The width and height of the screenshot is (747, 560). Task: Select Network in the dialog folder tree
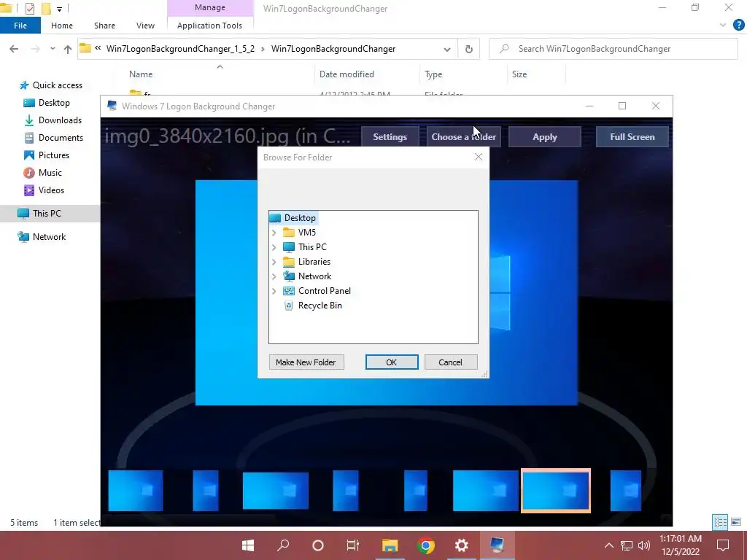tap(314, 276)
